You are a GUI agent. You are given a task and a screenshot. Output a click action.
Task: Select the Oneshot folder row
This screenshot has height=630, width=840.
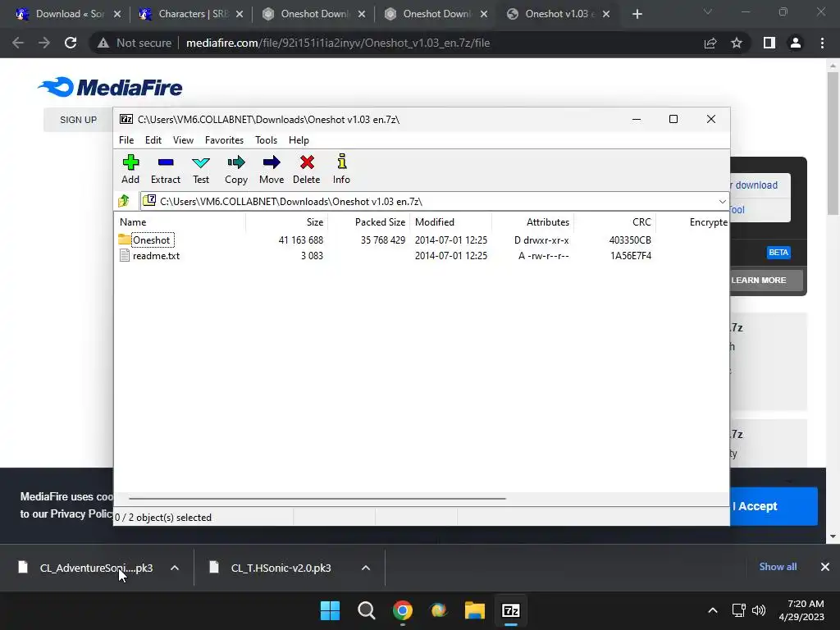(x=384, y=240)
